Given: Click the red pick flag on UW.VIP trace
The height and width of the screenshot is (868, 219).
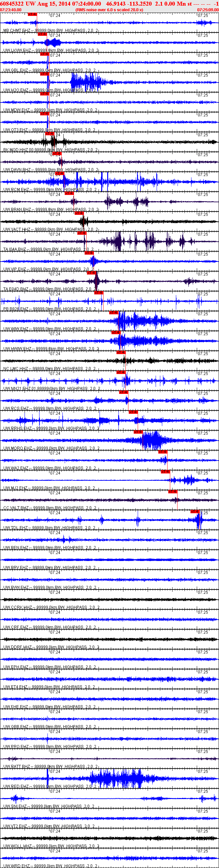Looking at the screenshot, I should pyautogui.click(x=89, y=253).
